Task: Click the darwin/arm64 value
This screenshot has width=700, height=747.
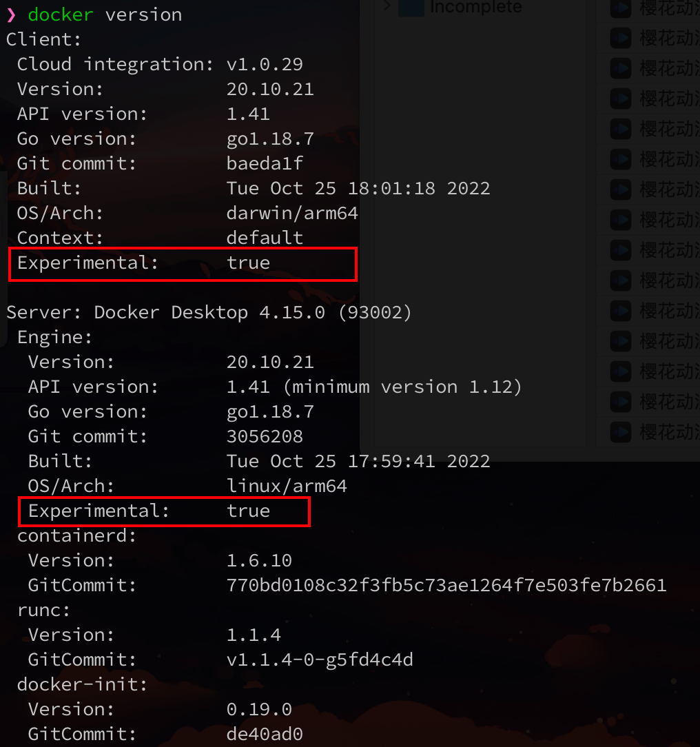Action: tap(292, 213)
